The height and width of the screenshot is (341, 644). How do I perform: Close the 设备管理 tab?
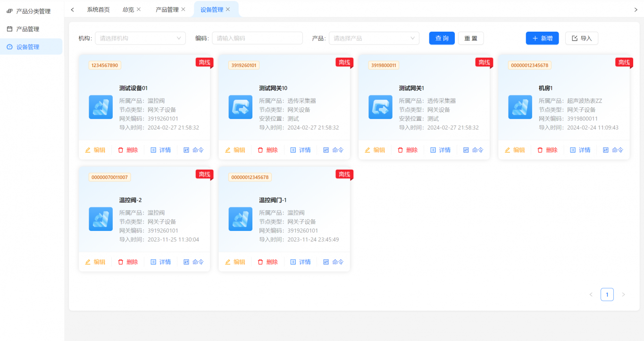228,9
